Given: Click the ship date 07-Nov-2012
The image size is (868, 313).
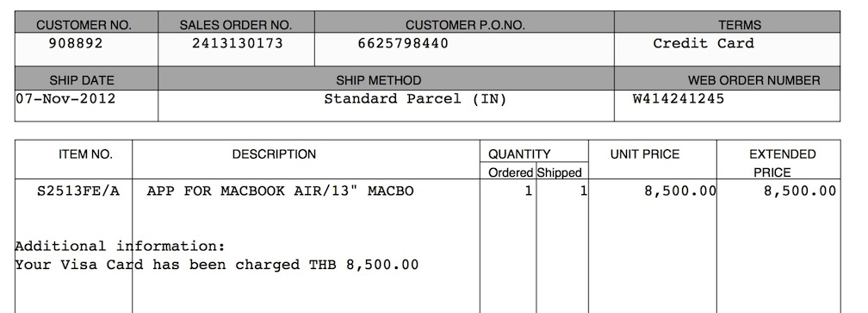Looking at the screenshot, I should coord(65,98).
